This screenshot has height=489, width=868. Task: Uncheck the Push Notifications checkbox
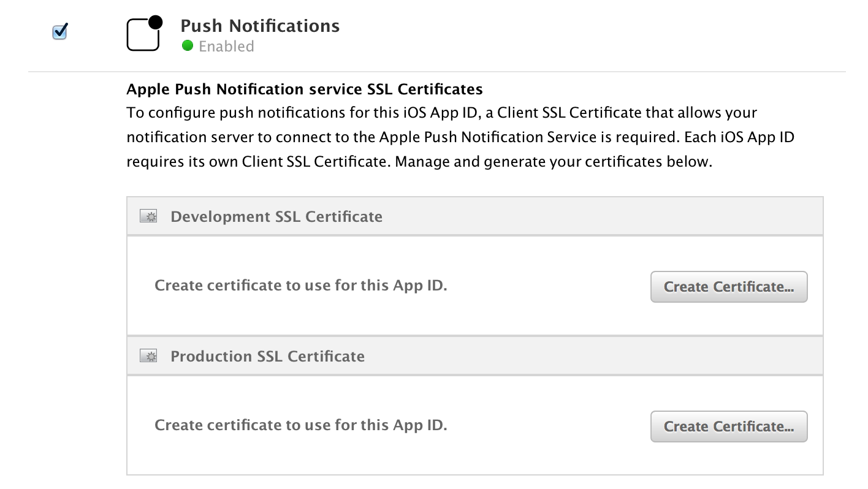(59, 31)
